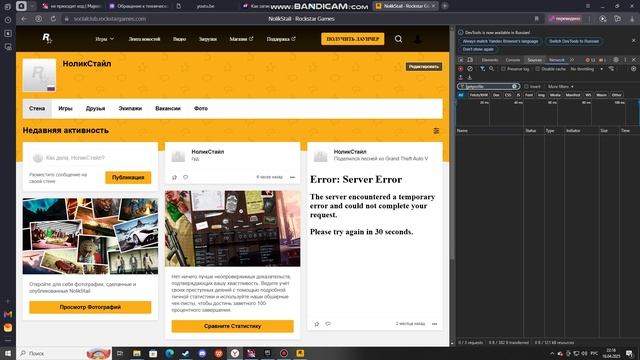The width and height of the screenshot is (640, 360).
Task: Open DevTools main settings gear
Action: 616,60
